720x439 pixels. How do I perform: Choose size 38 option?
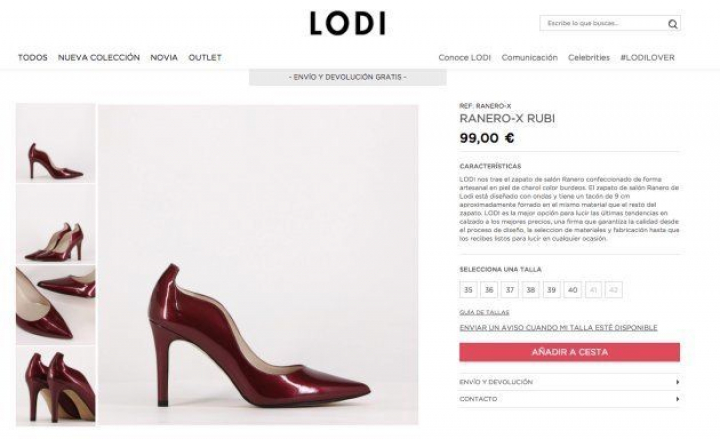point(531,290)
